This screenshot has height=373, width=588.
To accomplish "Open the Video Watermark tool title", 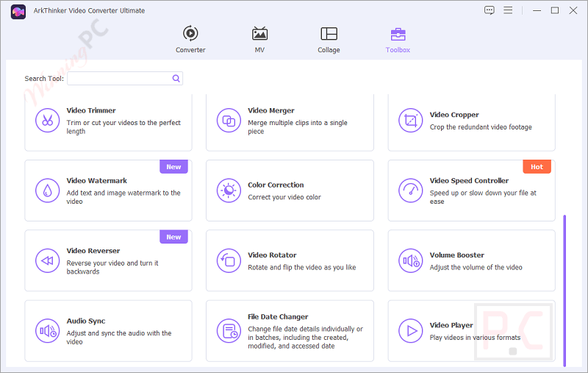I will [97, 180].
